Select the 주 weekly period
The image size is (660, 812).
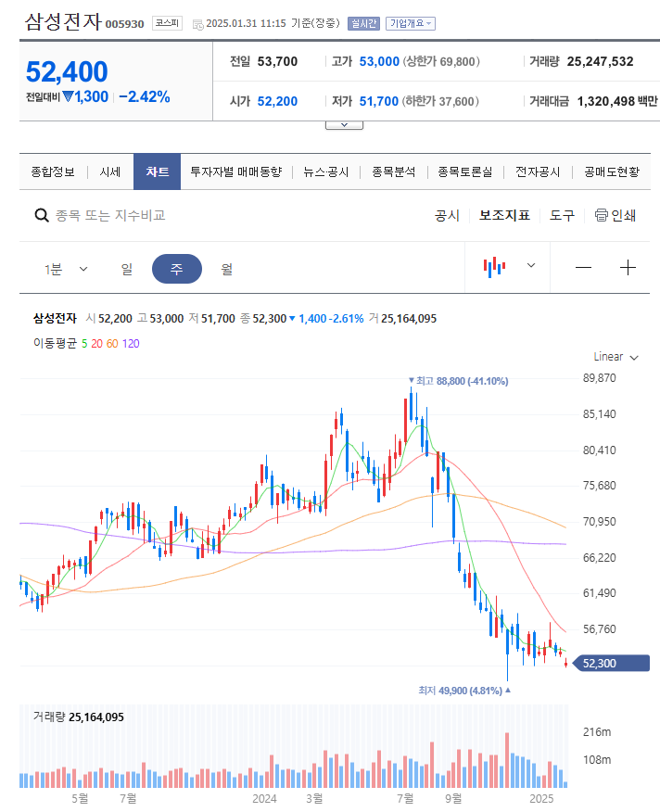177,269
